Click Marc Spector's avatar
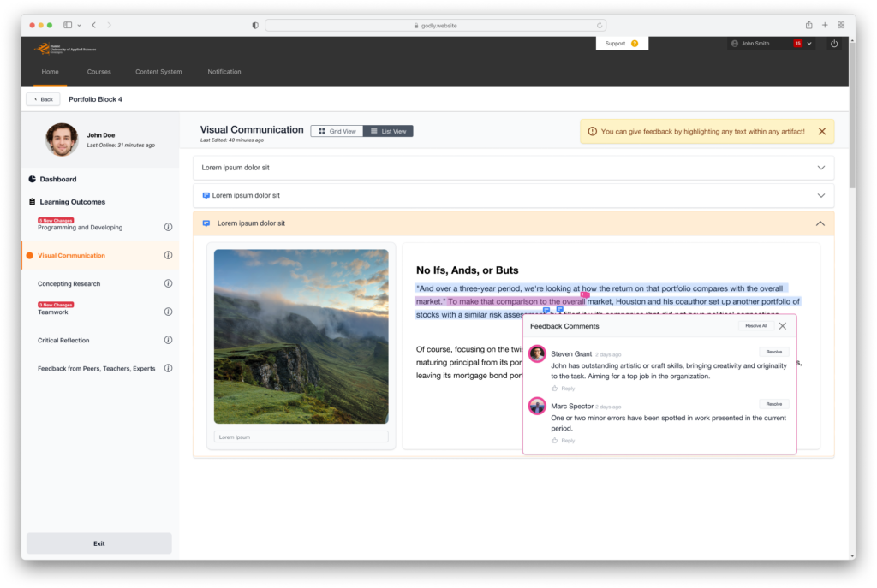The height and width of the screenshot is (588, 877). click(x=537, y=406)
